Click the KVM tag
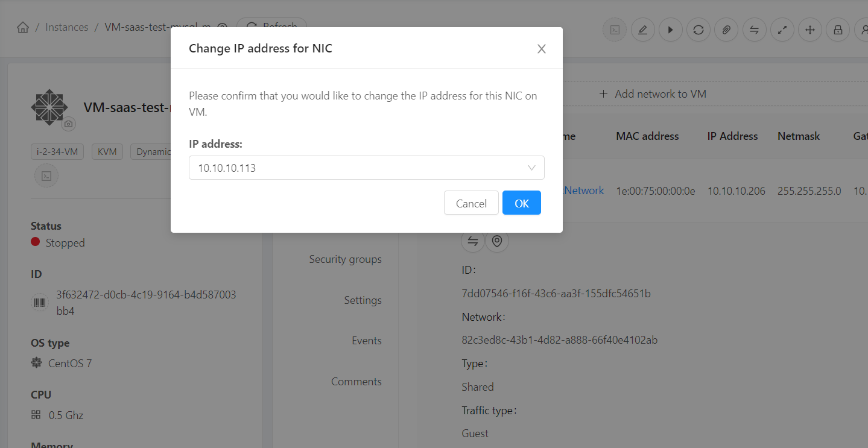The image size is (868, 448). tap(107, 151)
